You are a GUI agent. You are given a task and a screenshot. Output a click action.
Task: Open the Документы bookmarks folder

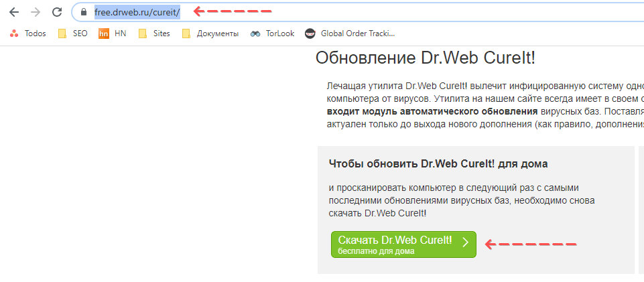(x=210, y=33)
